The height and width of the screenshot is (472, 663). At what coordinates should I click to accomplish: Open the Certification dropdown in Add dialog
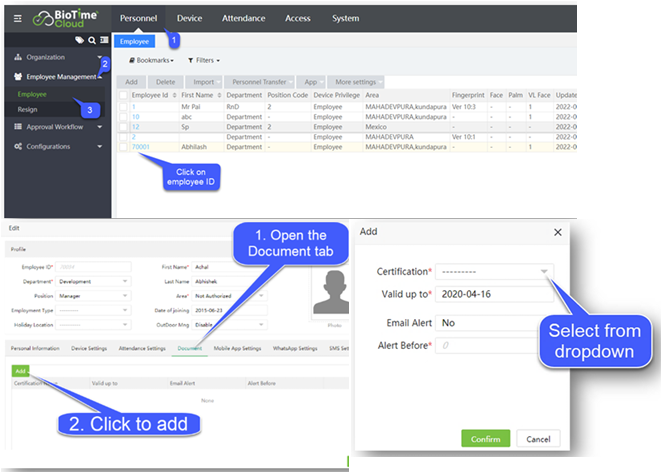click(494, 272)
